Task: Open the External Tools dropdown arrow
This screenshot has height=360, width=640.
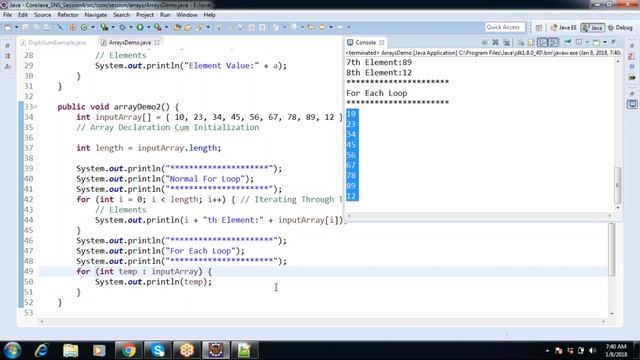Action: 167,27
